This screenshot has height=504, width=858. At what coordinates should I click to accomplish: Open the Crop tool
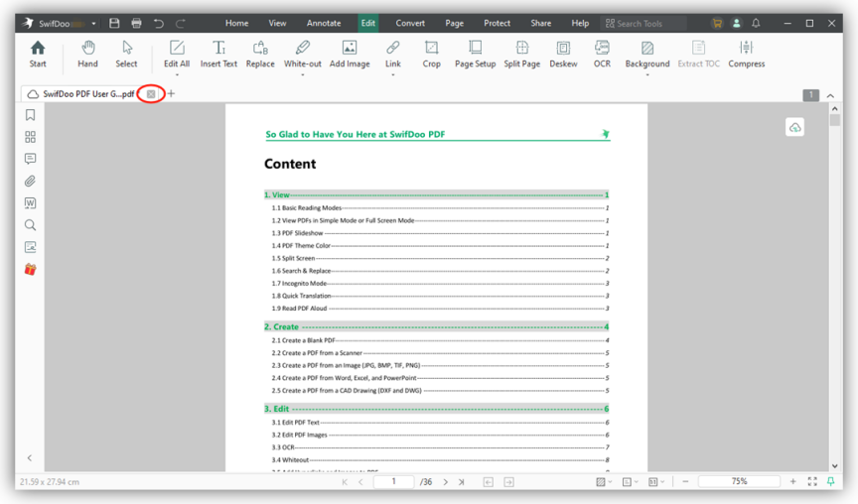click(431, 54)
